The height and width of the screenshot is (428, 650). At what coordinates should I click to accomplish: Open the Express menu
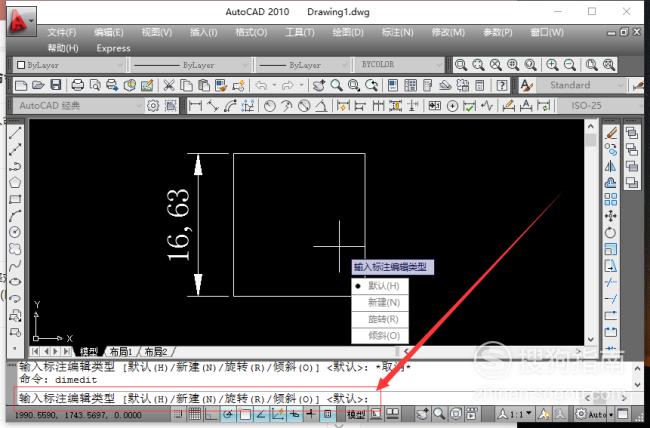(x=113, y=49)
